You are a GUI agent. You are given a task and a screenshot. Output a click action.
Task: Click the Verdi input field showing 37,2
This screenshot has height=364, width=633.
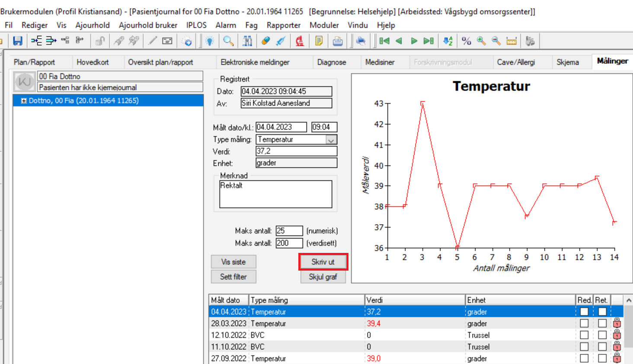(296, 151)
